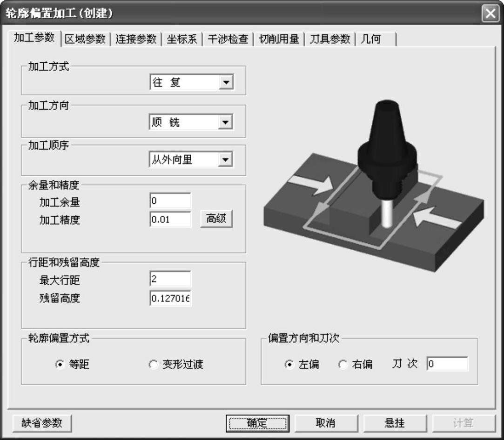
Task: Click the 缺省参数 button
Action: 42,423
